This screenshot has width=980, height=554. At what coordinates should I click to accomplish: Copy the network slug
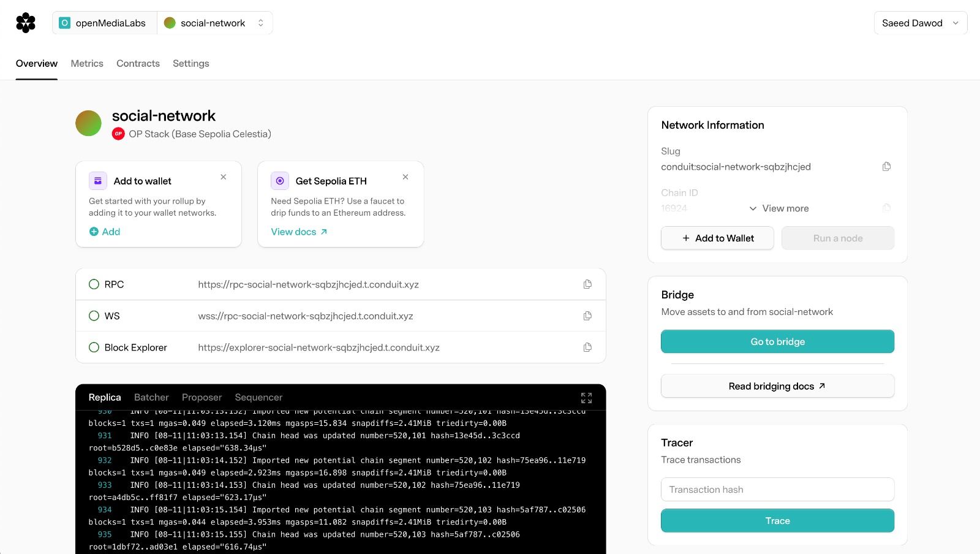click(886, 167)
